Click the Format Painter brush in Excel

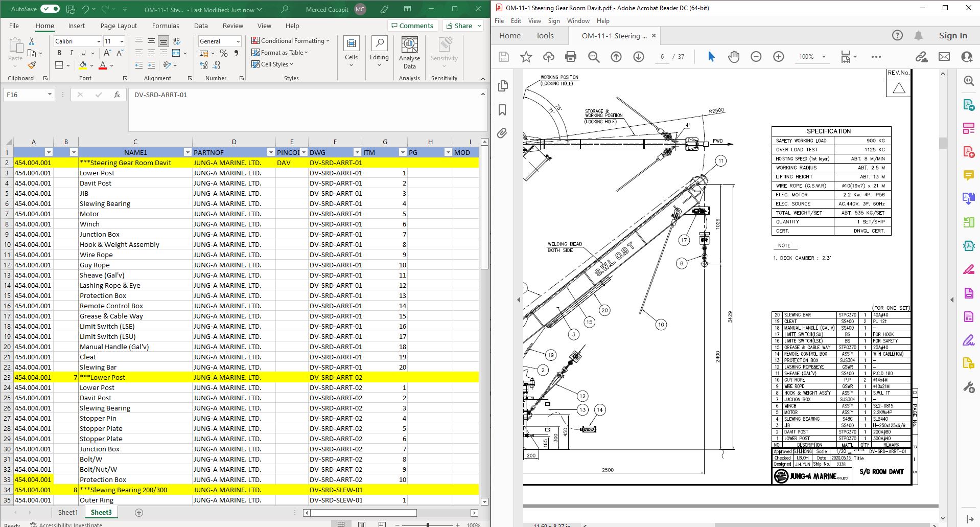32,65
